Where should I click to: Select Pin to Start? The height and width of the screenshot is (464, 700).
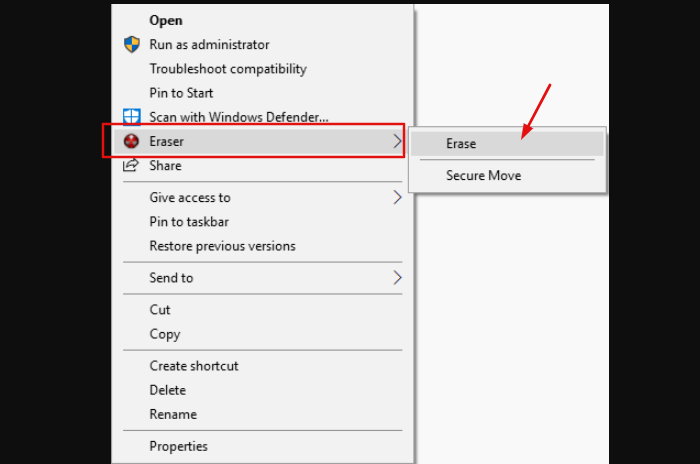[x=181, y=93]
